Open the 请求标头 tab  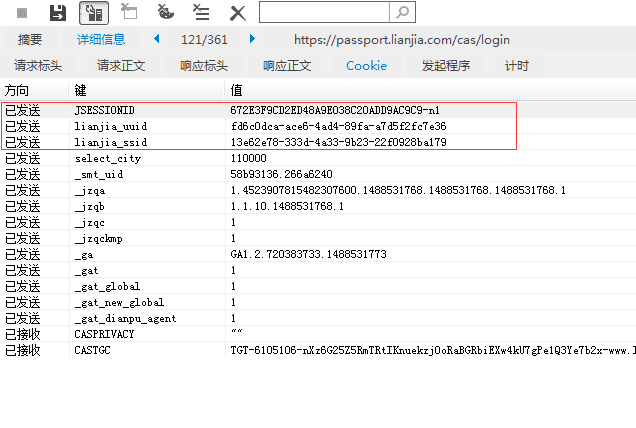tap(38, 66)
